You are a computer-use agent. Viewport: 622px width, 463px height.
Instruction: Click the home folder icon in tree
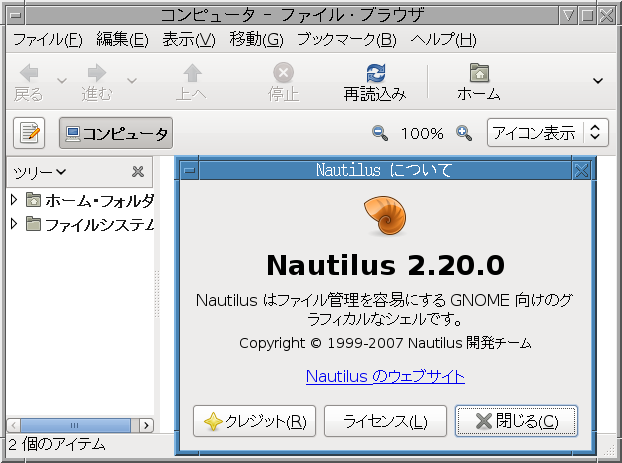pyautogui.click(x=33, y=200)
